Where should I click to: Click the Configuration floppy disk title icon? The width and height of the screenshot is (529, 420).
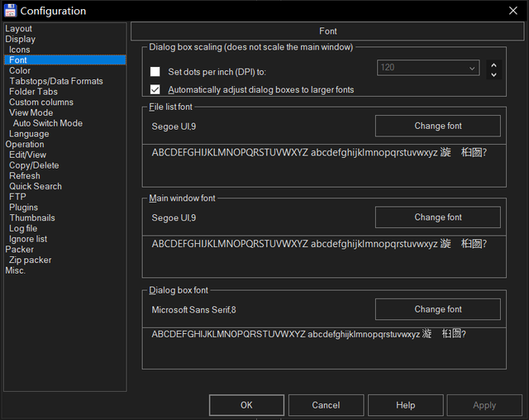[11, 11]
